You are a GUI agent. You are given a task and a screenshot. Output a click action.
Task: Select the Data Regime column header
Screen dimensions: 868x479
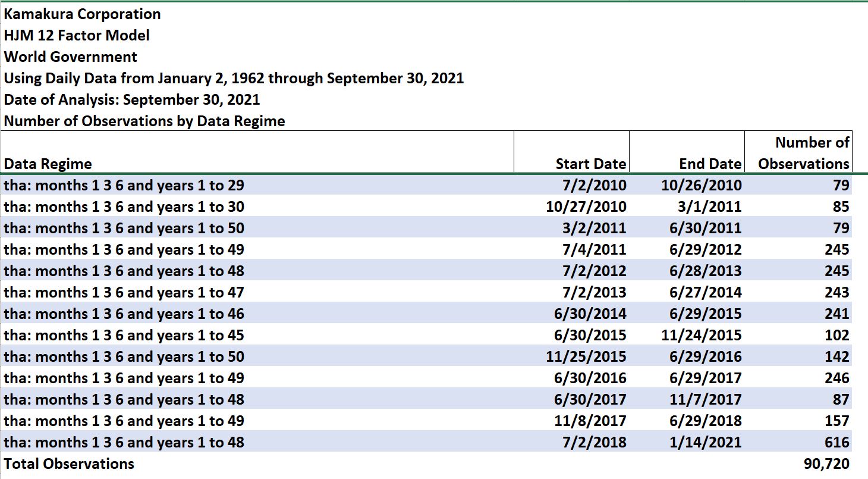(x=48, y=164)
